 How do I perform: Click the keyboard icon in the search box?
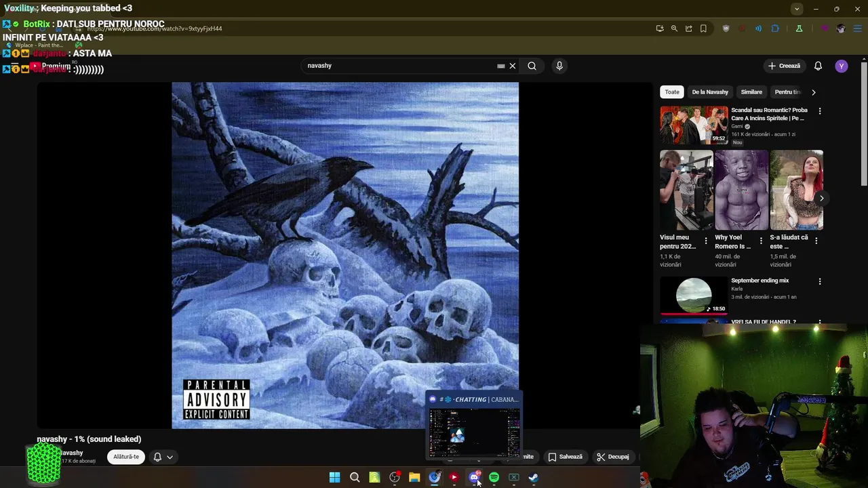point(500,66)
